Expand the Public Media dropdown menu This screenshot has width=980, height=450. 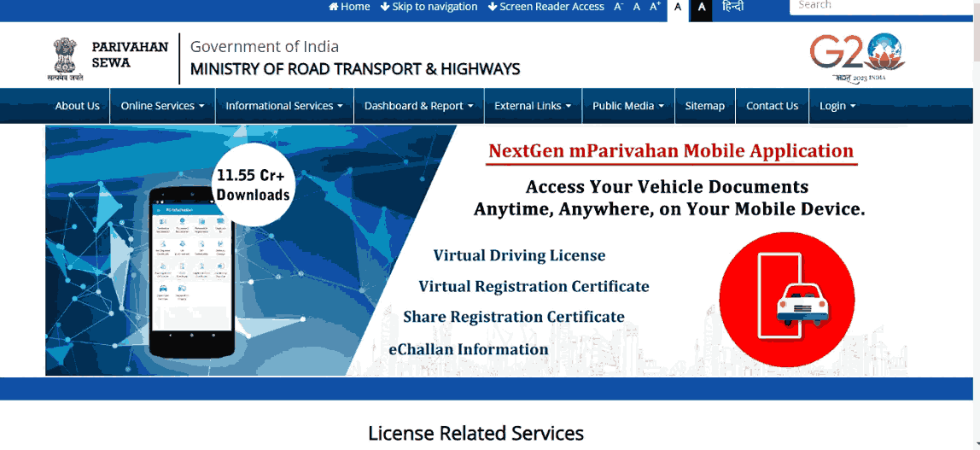tap(628, 106)
